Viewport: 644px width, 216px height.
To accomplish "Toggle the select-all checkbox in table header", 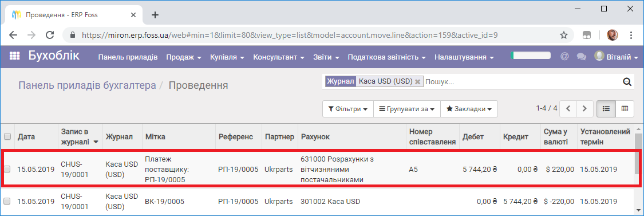I will coord(7,136).
